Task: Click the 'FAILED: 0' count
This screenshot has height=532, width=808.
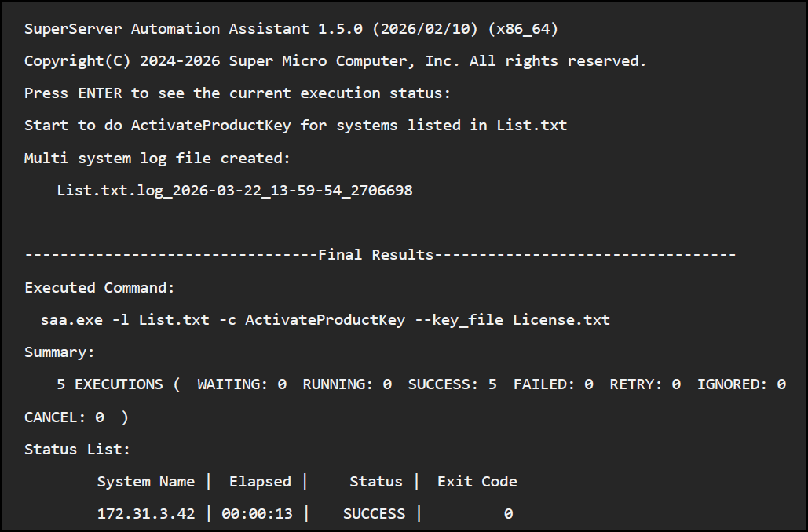Action: point(554,384)
